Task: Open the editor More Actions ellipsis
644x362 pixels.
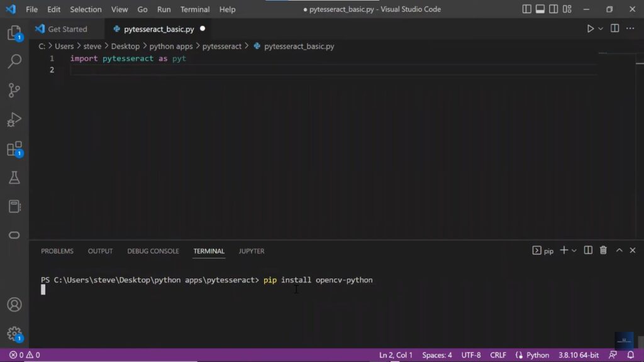Action: pos(630,28)
